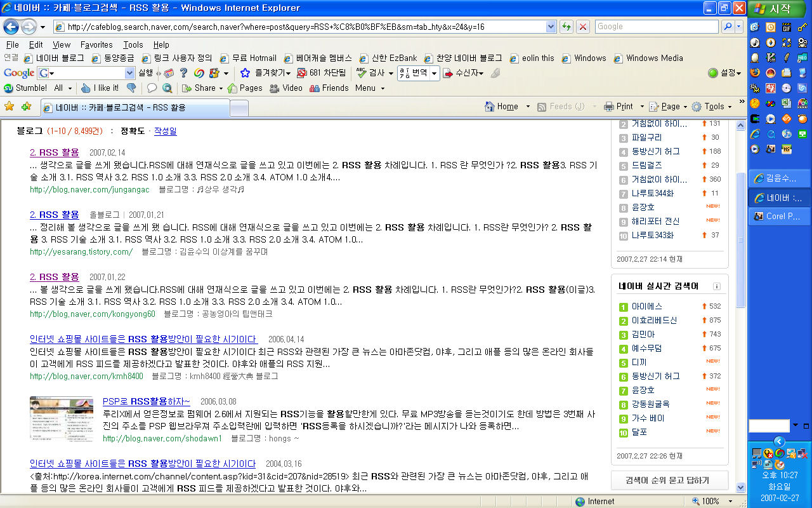The image size is (812, 508).
Task: Click the toolbar question mark help icon
Action: pos(183,73)
